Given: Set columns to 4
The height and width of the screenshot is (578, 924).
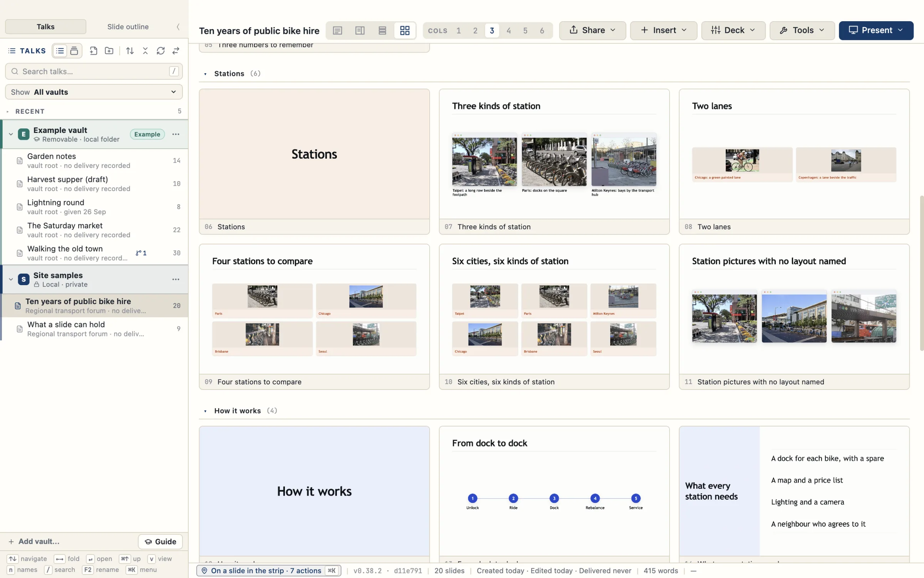Looking at the screenshot, I should click(x=509, y=30).
